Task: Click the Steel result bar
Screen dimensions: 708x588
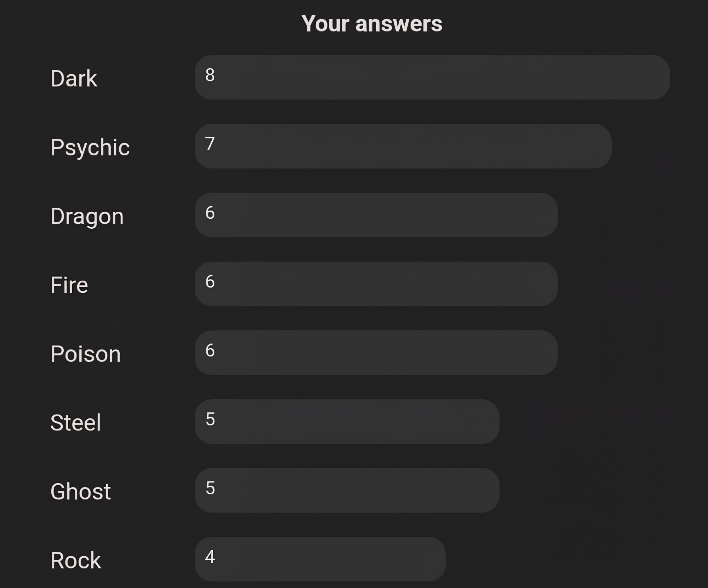Action: click(x=347, y=422)
